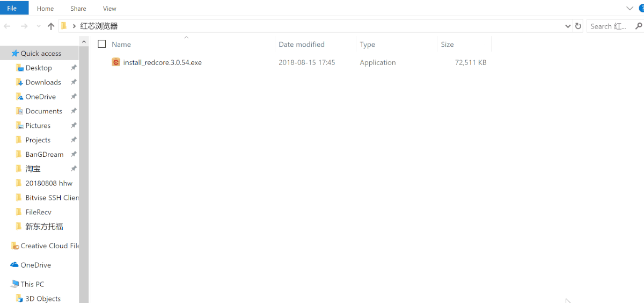Sort files by Size column header
Viewport: 644px width, 303px height.
448,45
